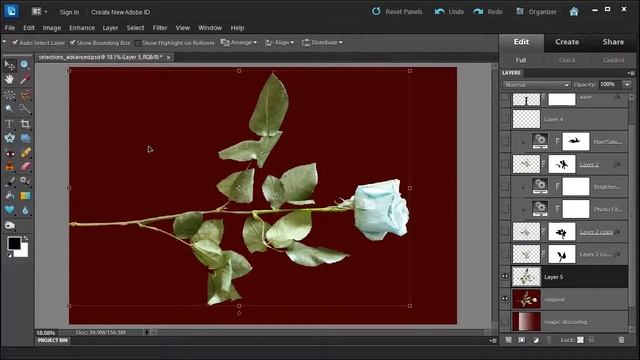This screenshot has width=640, height=360.
Task: Toggle lock transparent pixels
Action: [x=580, y=340]
